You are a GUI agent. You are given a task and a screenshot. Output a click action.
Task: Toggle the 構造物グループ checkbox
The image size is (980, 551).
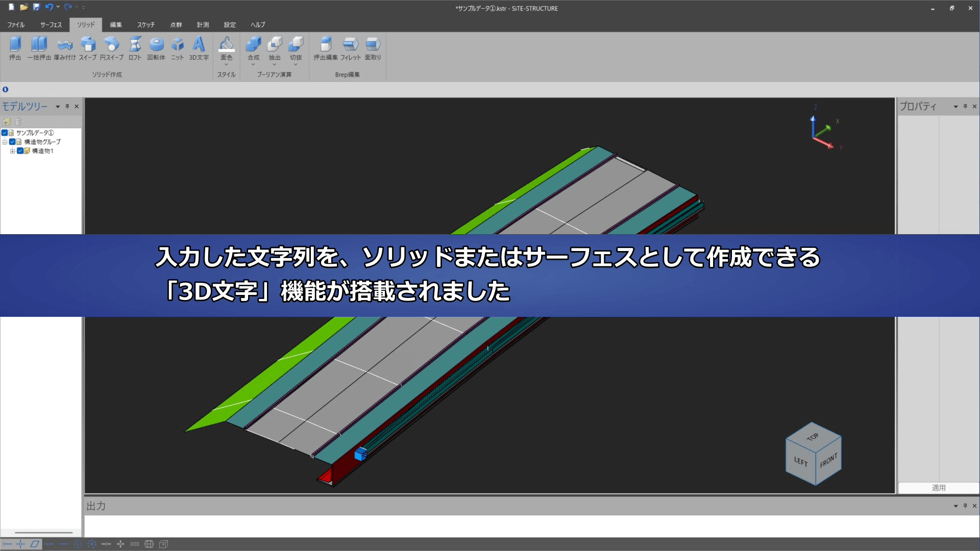pyautogui.click(x=12, y=142)
